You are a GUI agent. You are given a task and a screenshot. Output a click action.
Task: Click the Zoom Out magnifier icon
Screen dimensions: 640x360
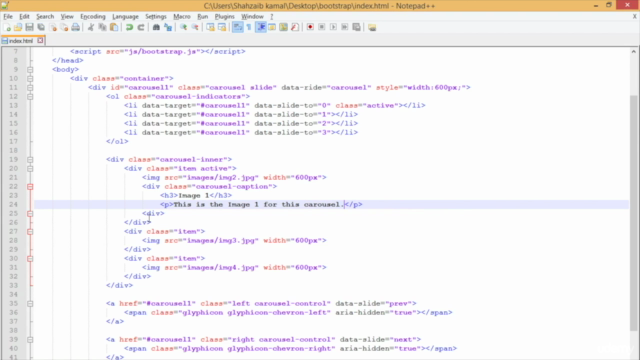point(195,27)
